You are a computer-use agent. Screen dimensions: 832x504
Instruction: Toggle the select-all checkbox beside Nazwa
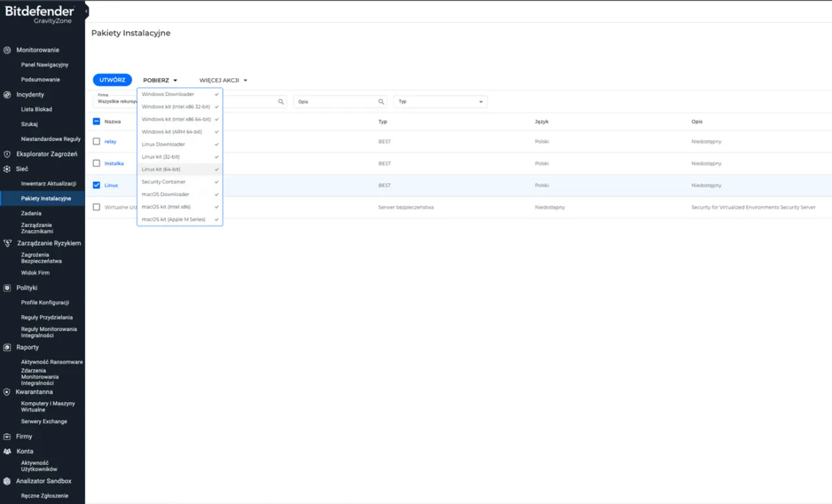click(97, 121)
